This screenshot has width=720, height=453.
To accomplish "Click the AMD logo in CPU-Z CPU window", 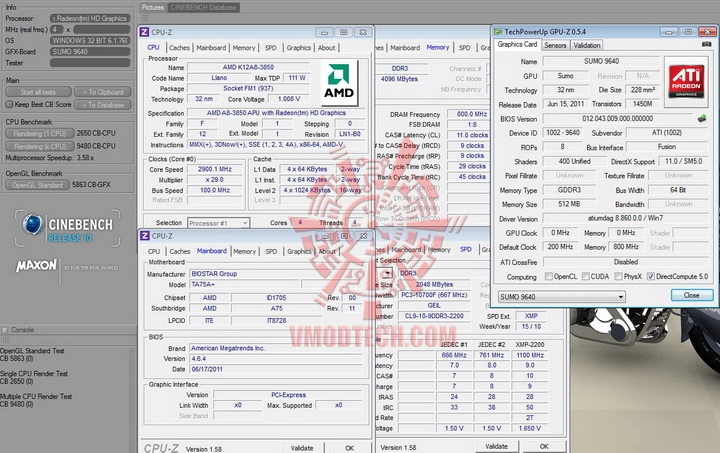I will click(x=339, y=82).
